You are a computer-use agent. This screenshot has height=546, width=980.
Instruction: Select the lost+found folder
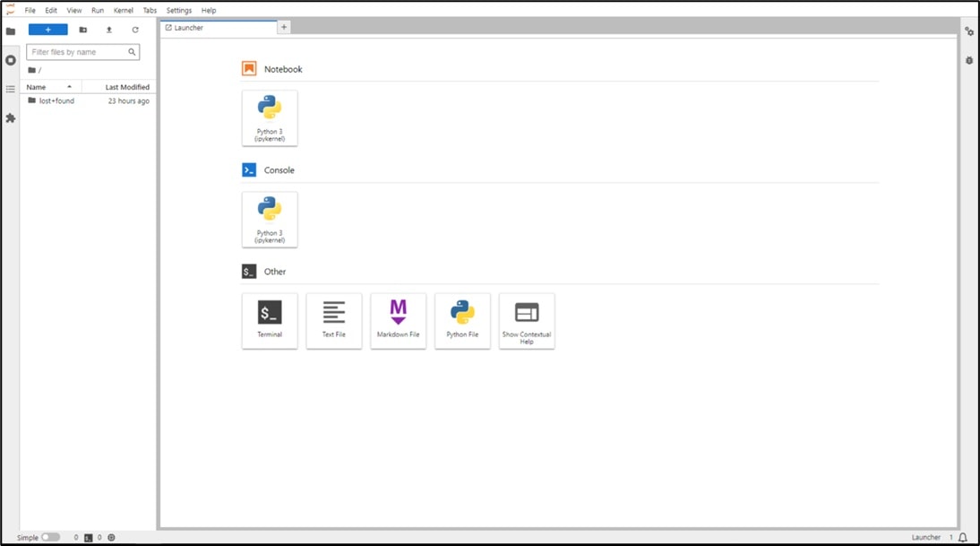coord(88,100)
